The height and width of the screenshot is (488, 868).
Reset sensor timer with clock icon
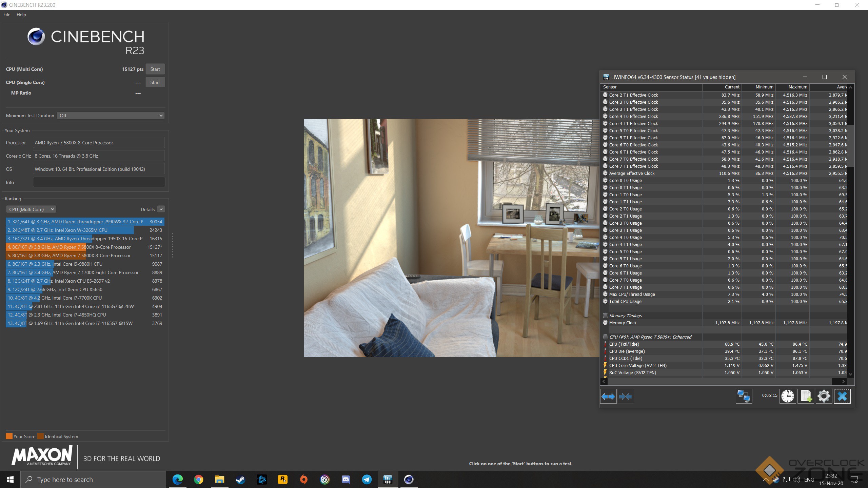coord(787,396)
